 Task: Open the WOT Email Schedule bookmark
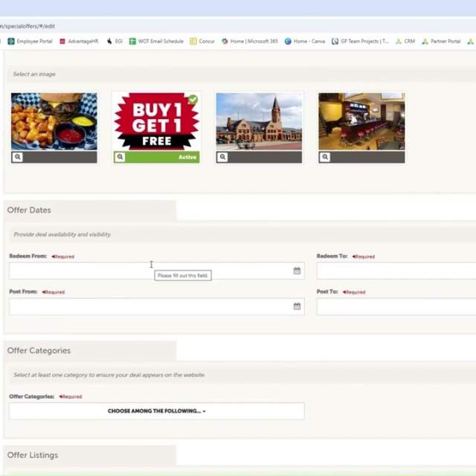click(156, 42)
